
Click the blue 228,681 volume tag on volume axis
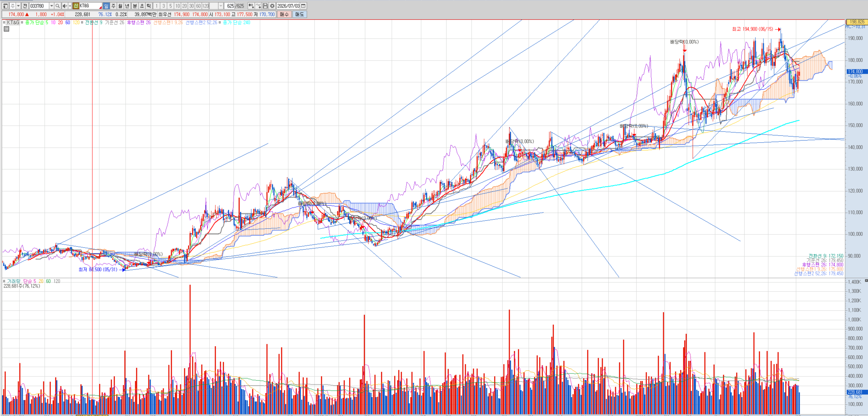click(x=857, y=392)
